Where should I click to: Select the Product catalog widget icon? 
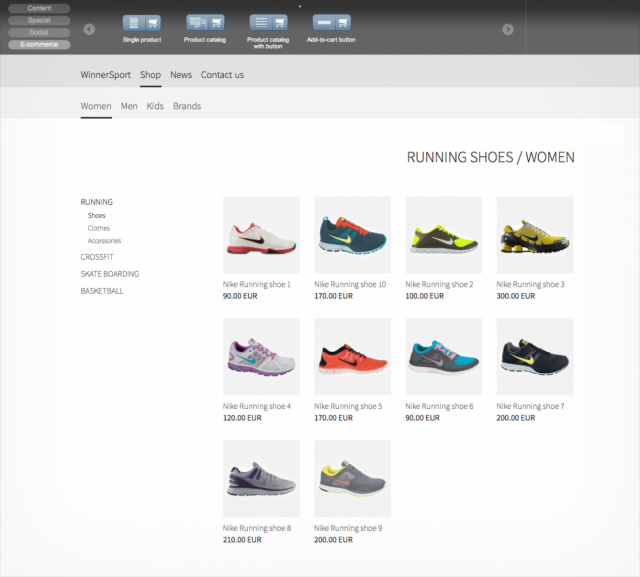(205, 22)
